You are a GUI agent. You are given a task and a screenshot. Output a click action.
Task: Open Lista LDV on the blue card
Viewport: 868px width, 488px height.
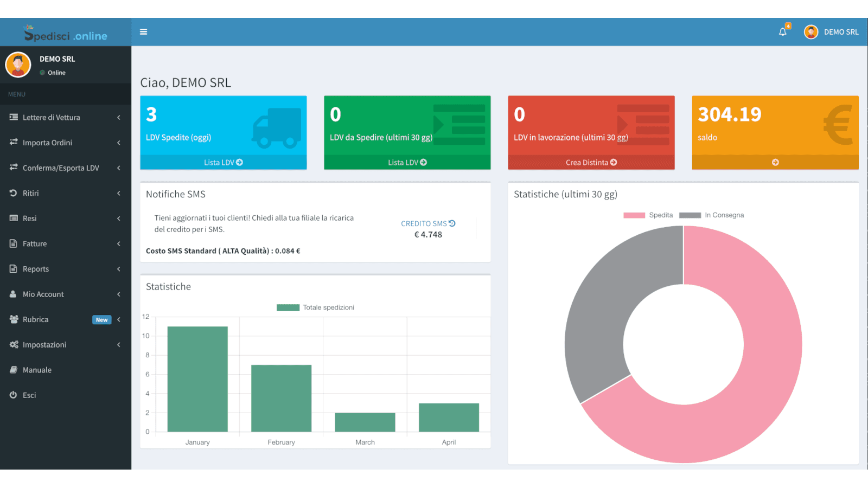pyautogui.click(x=223, y=162)
